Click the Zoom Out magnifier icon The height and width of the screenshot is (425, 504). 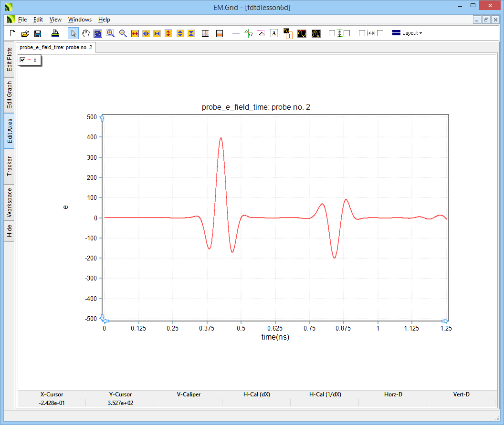tap(123, 33)
